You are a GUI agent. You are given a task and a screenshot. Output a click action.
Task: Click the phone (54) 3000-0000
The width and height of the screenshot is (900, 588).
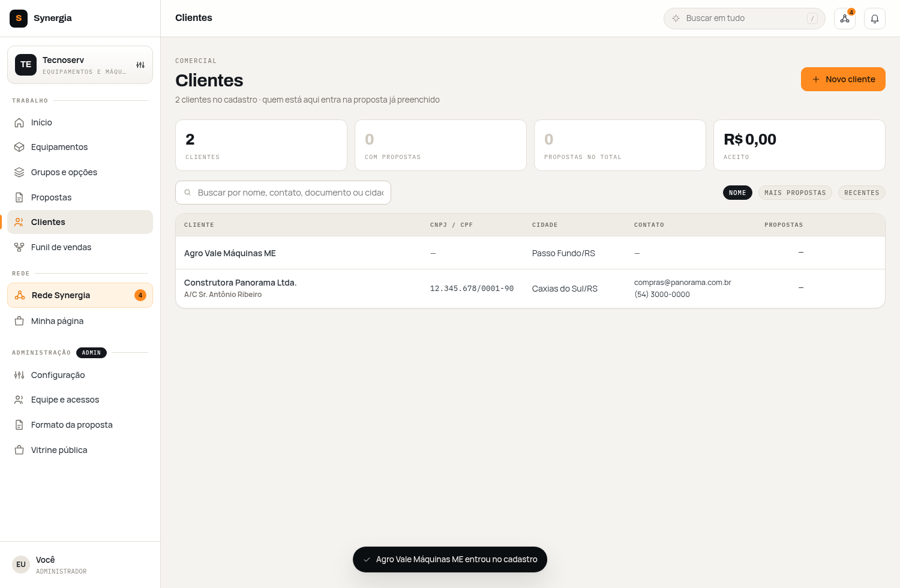(x=662, y=295)
